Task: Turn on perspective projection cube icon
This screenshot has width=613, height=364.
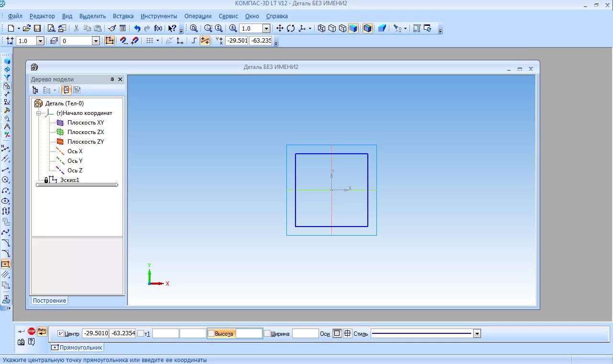Action: pyautogui.click(x=382, y=28)
